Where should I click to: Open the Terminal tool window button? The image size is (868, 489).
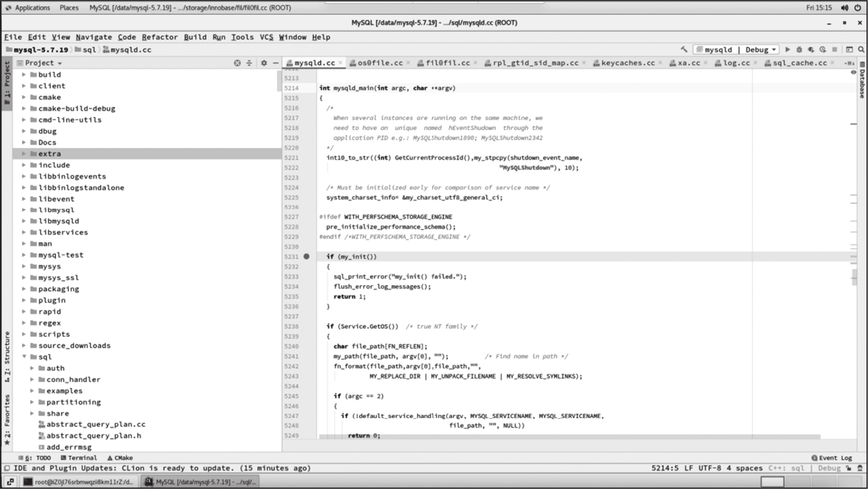tap(78, 458)
